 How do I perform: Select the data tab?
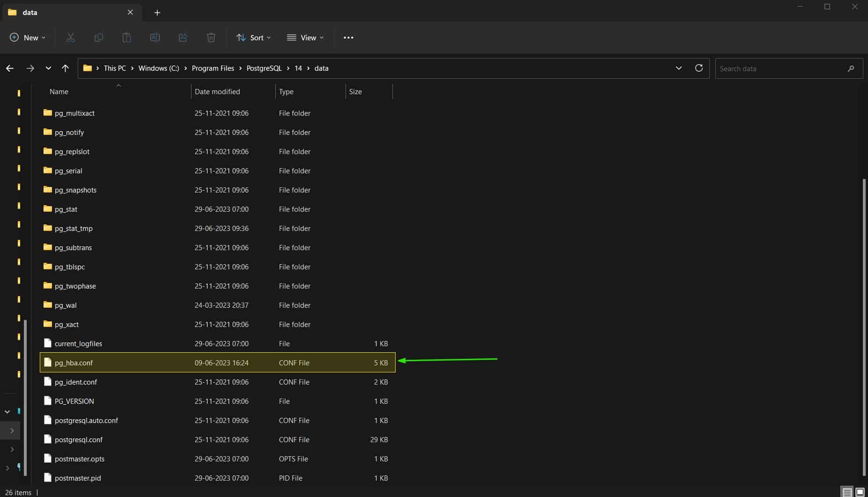coord(66,12)
